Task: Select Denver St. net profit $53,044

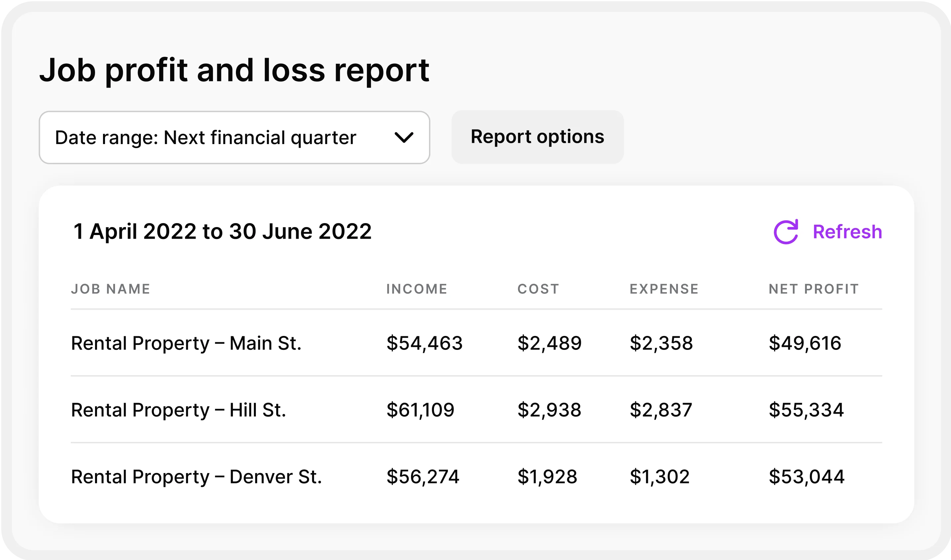Action: click(806, 477)
